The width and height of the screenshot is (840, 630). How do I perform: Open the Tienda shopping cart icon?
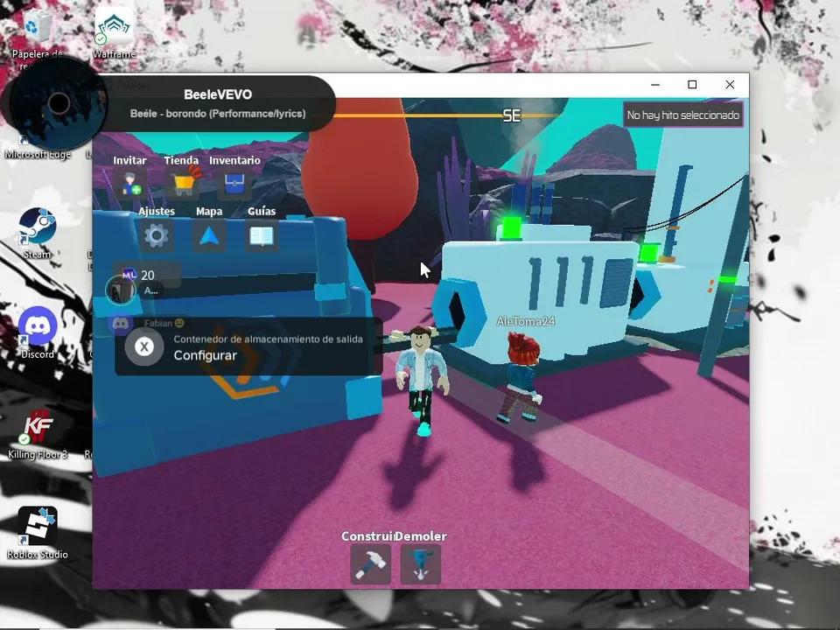[x=184, y=184]
